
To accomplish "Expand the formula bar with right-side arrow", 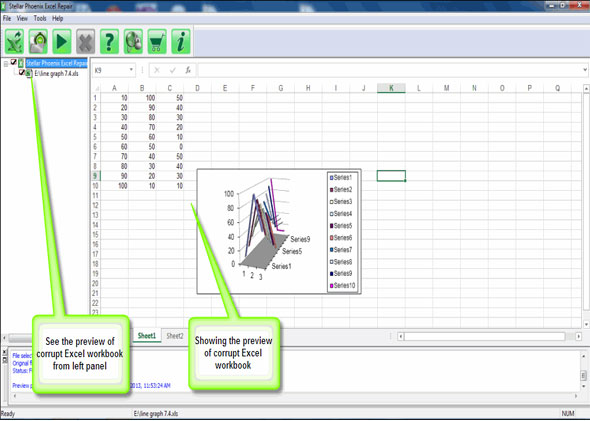I will 585,70.
